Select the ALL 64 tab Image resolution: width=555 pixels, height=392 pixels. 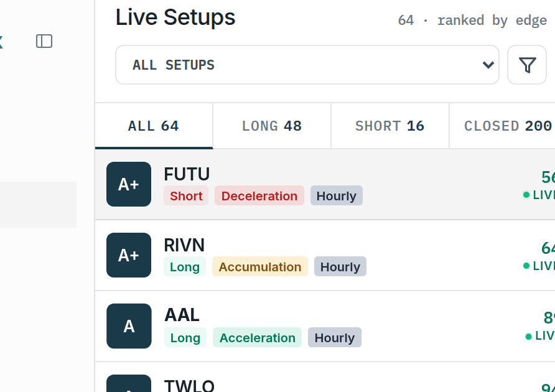click(x=154, y=126)
